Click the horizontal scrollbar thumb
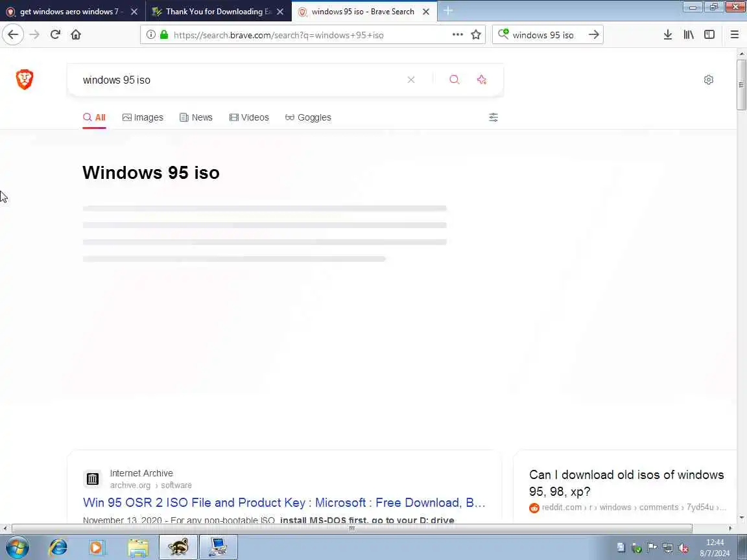Screen dimensions: 747x560 tap(351, 528)
